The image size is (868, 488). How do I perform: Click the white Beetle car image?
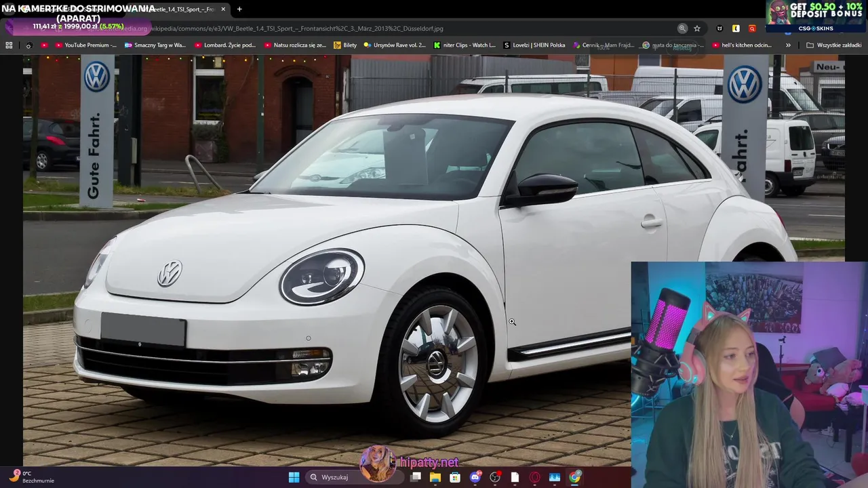[x=434, y=260]
